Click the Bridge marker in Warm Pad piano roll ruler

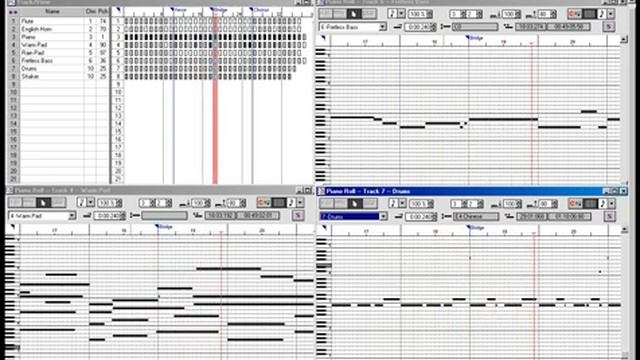pos(163,227)
